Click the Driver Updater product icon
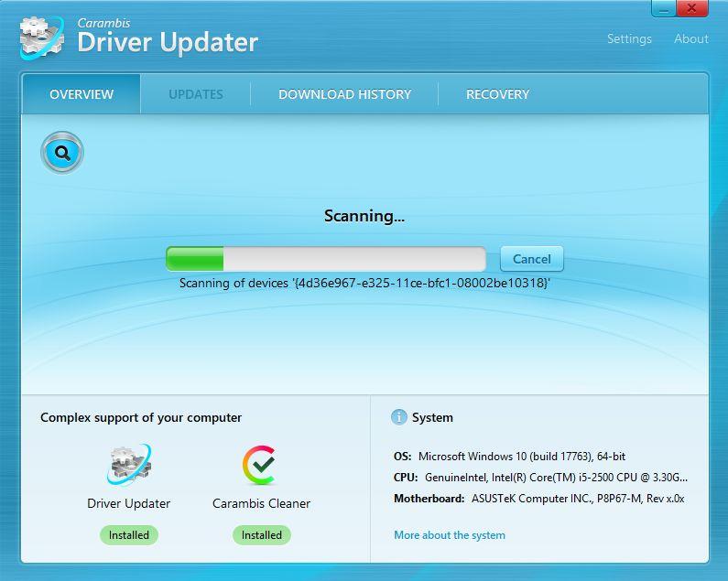The image size is (728, 581). [128, 465]
